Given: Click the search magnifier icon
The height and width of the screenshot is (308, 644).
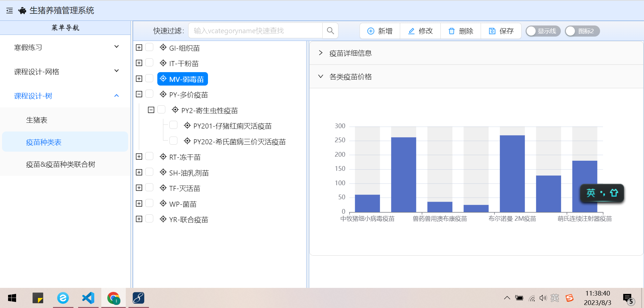Looking at the screenshot, I should click(330, 31).
